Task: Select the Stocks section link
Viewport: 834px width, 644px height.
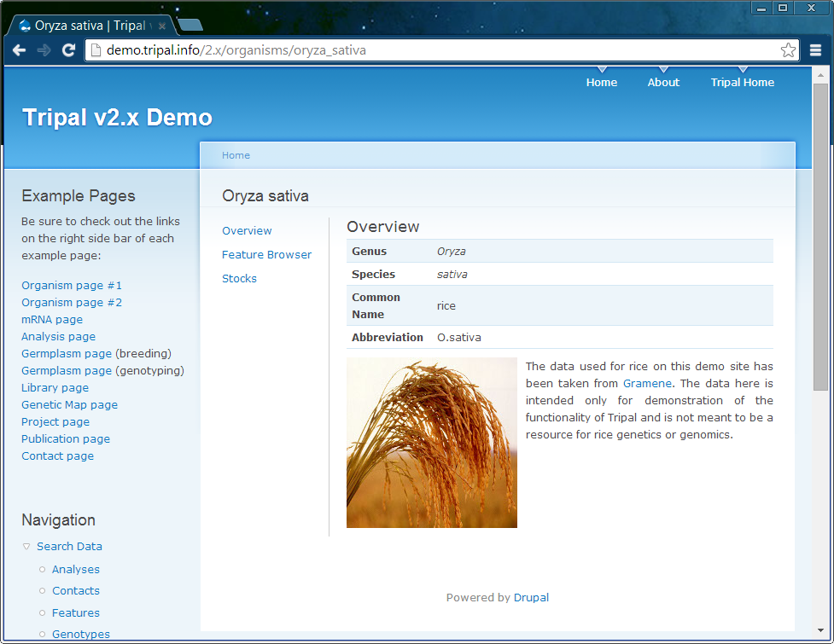Action: [239, 278]
